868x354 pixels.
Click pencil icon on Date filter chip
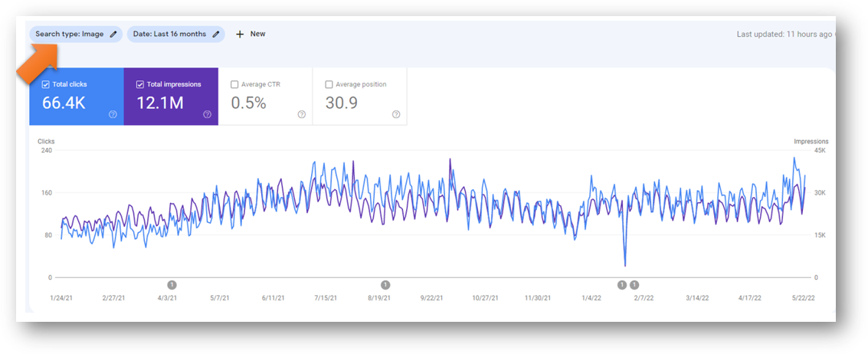click(x=216, y=34)
